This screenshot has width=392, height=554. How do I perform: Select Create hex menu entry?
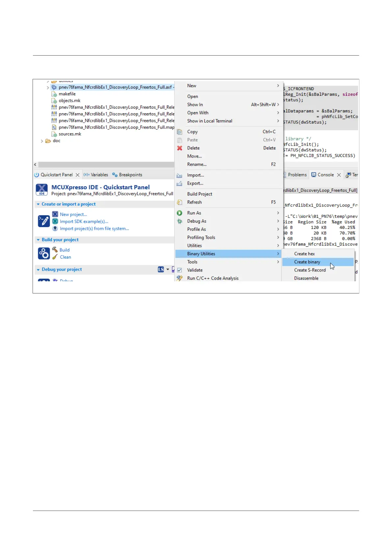318,254
